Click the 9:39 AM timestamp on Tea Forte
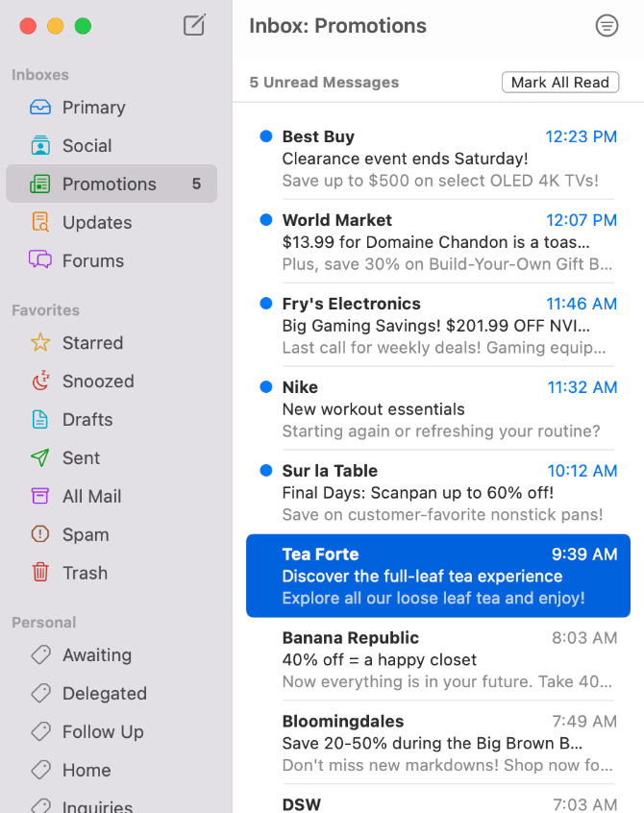Screen dimensions: 644x813 [x=584, y=554]
